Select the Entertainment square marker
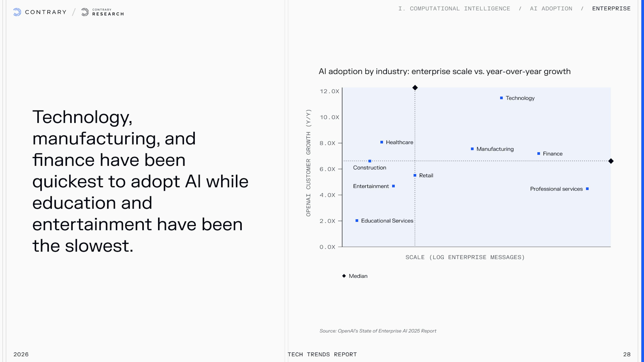This screenshot has height=362, width=644. 393,186
